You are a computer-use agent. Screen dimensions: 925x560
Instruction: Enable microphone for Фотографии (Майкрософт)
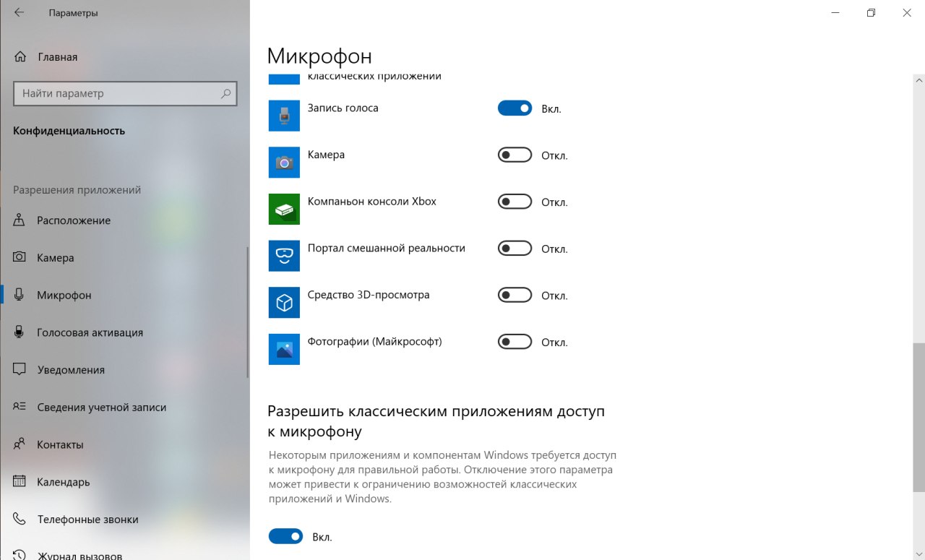[515, 342]
